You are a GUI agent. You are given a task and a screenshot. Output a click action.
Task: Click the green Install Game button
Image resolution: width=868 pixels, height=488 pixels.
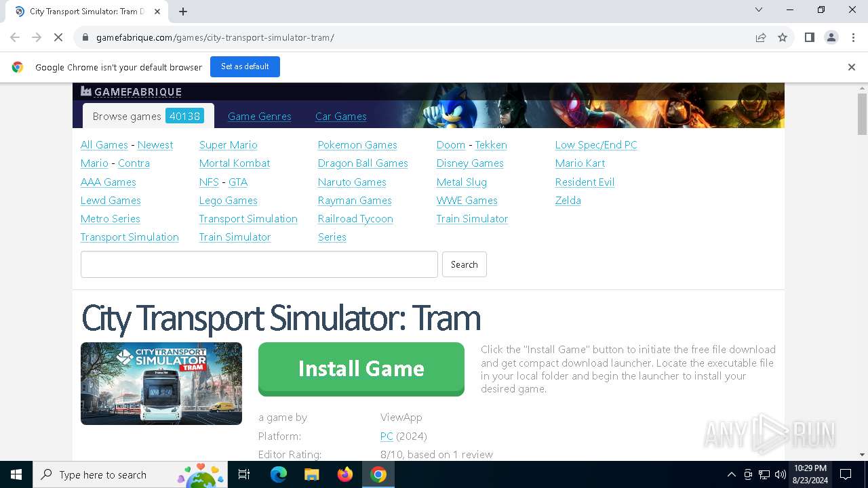tap(361, 369)
